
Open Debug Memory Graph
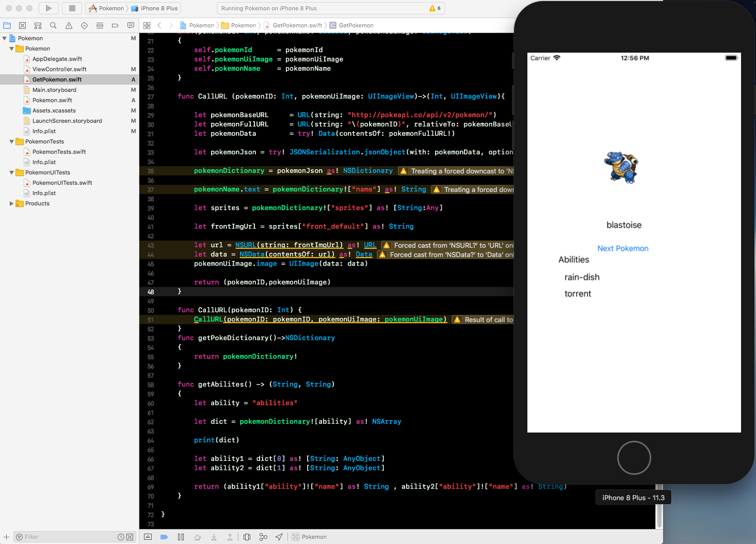pyautogui.click(x=263, y=537)
